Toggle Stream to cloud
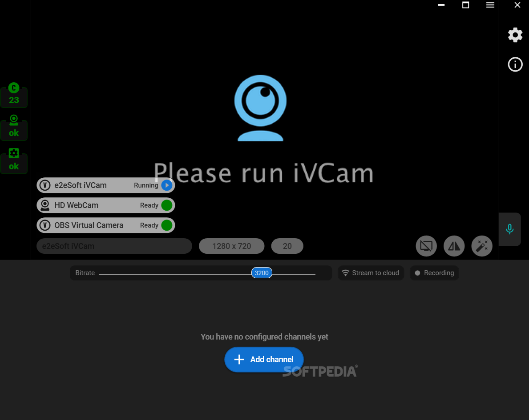529x420 pixels. (371, 273)
